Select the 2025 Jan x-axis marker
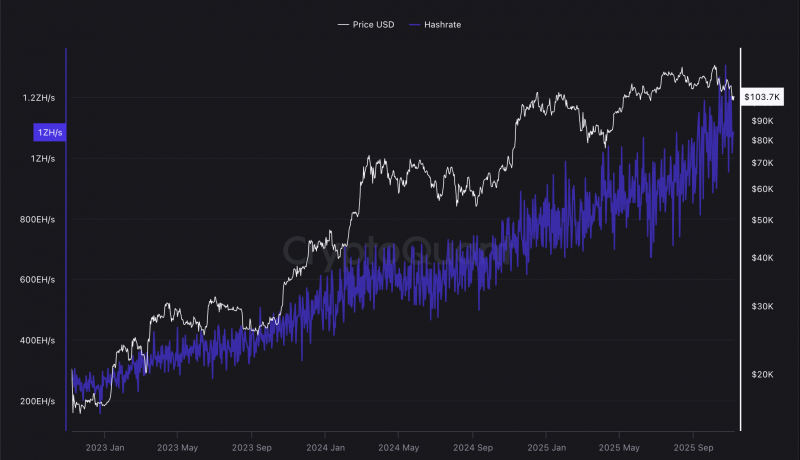 pos(546,448)
